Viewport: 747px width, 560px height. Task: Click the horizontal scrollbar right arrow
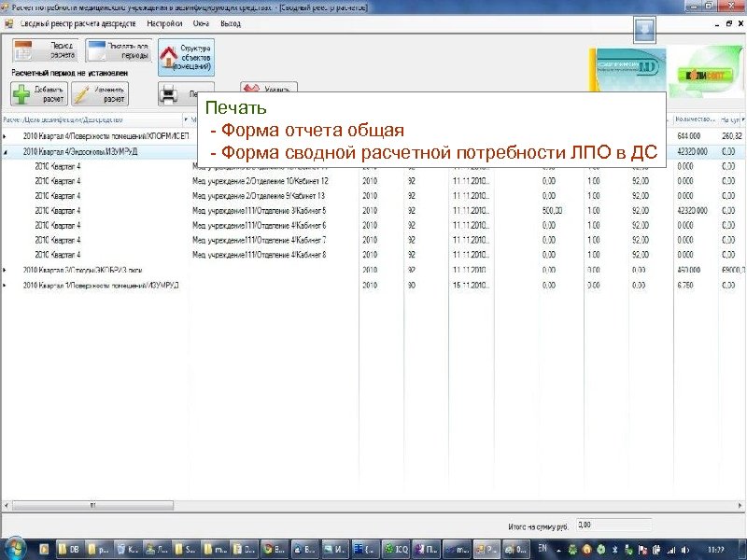point(740,505)
